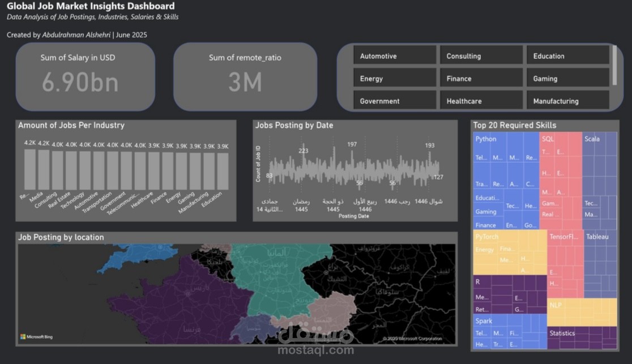The height and width of the screenshot is (364, 632).
Task: Select the Automotive industry slicer button
Action: tap(395, 56)
